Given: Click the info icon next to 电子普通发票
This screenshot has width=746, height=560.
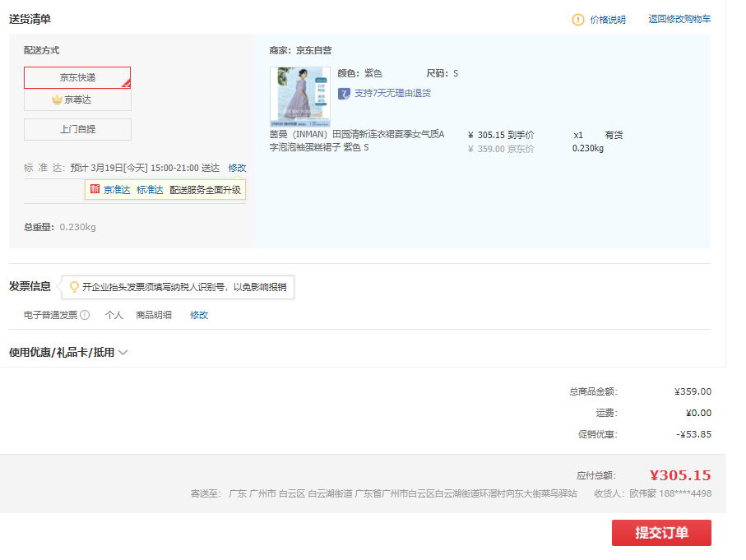Looking at the screenshot, I should tap(85, 315).
